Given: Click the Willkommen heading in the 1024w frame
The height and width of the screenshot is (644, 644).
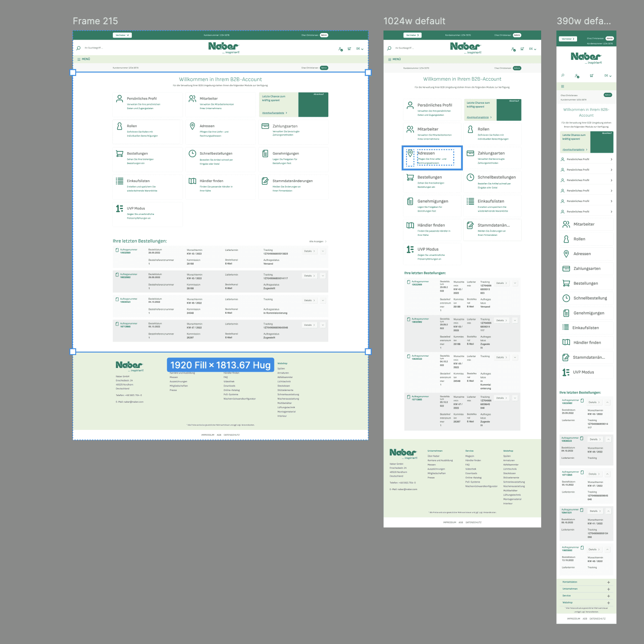Looking at the screenshot, I should click(x=462, y=79).
